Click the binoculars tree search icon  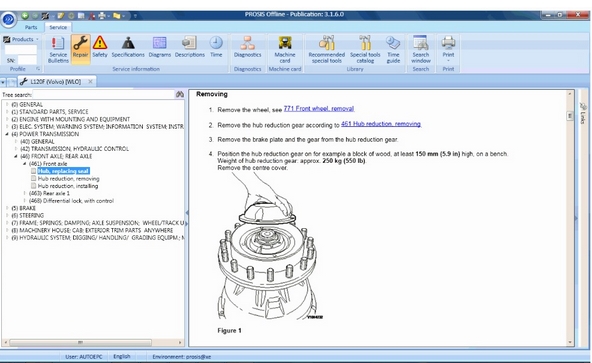click(180, 94)
